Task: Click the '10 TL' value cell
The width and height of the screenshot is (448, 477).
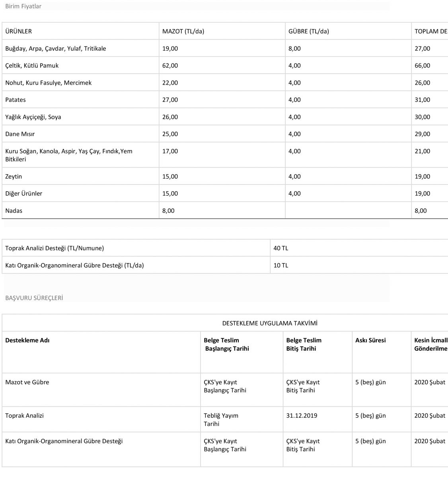Action: point(281,265)
